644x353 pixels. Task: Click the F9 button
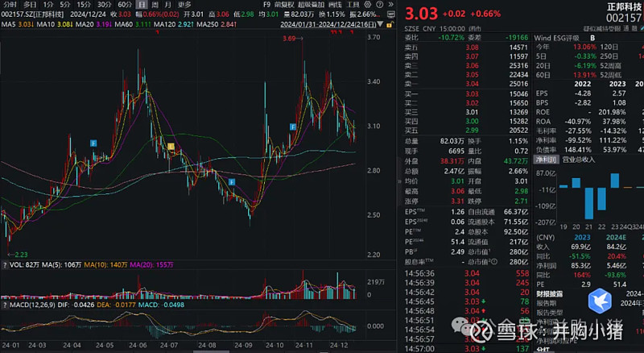(266, 5)
